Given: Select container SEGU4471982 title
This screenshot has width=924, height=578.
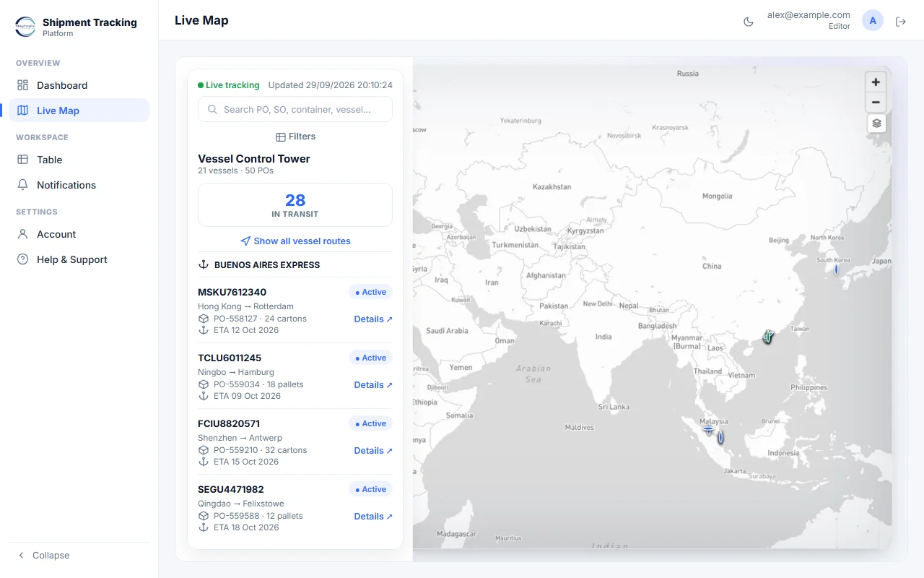Looking at the screenshot, I should [231, 490].
